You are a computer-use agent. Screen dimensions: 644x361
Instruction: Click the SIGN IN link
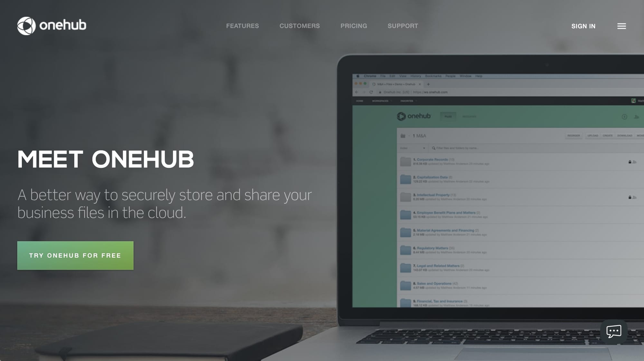click(583, 26)
